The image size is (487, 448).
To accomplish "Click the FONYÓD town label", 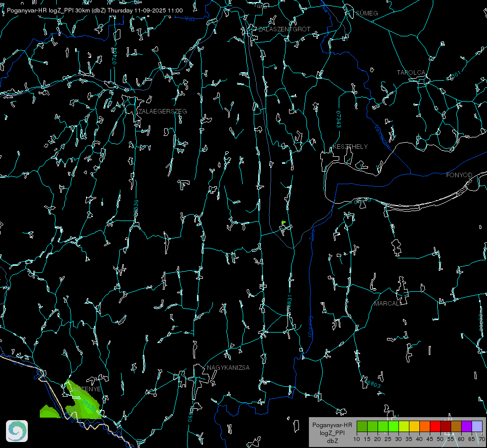I will [x=459, y=175].
